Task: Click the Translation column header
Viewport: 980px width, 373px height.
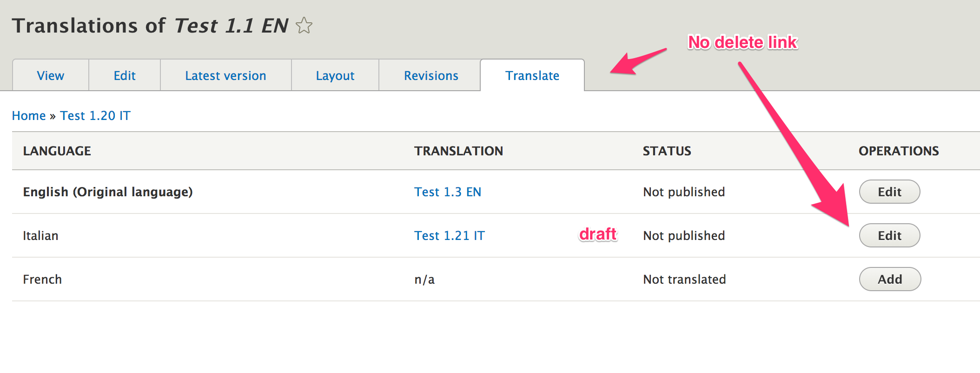Action: point(458,151)
